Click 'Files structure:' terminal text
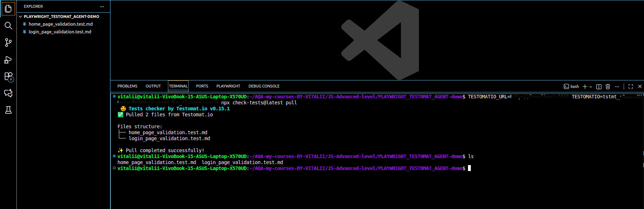644x209 pixels. (140, 127)
